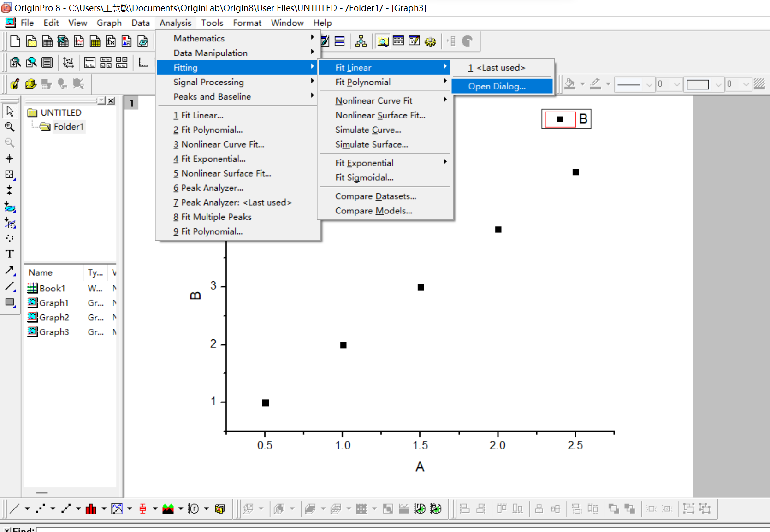Click the New Function (fx) icon
770x532 pixels.
pyautogui.click(x=111, y=41)
